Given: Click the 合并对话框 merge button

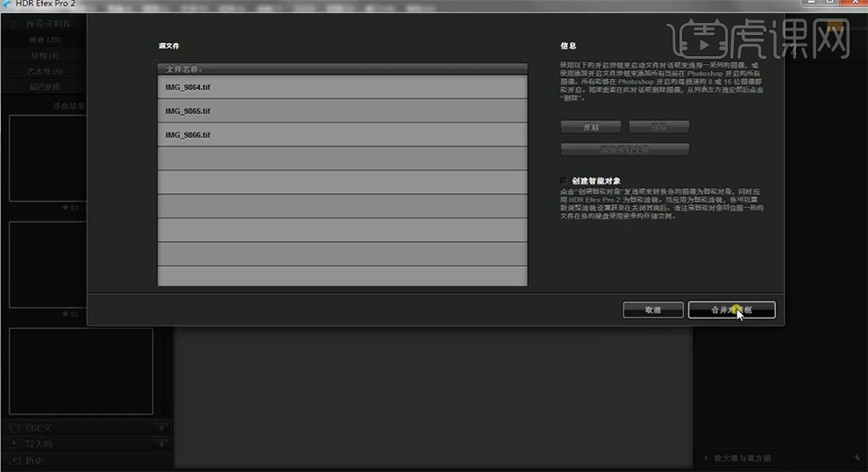Looking at the screenshot, I should click(731, 311).
